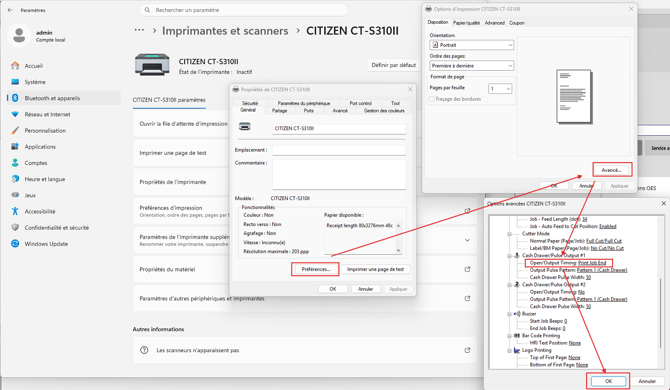This screenshot has width=670, height=390.
Task: Collapse the Bar Code Printing node
Action: [509, 336]
